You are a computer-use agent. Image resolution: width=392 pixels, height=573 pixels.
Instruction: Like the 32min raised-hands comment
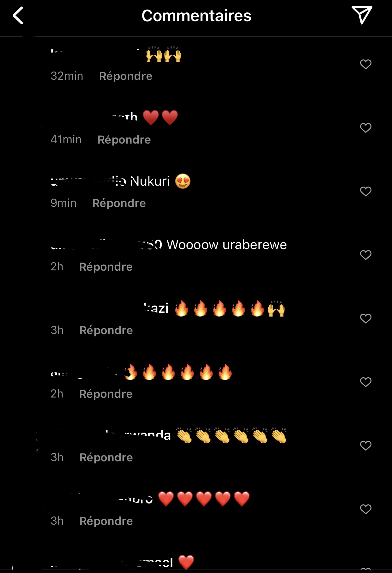point(365,64)
